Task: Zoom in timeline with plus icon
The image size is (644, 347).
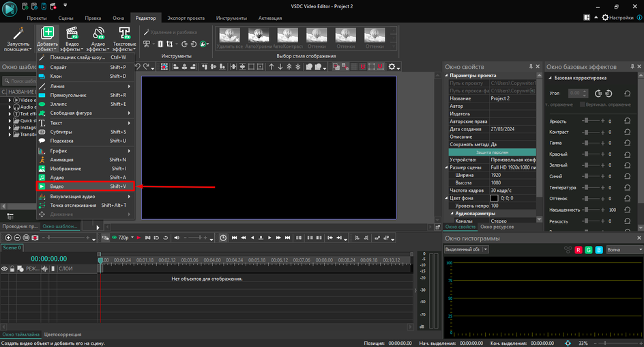Action: (x=8, y=238)
